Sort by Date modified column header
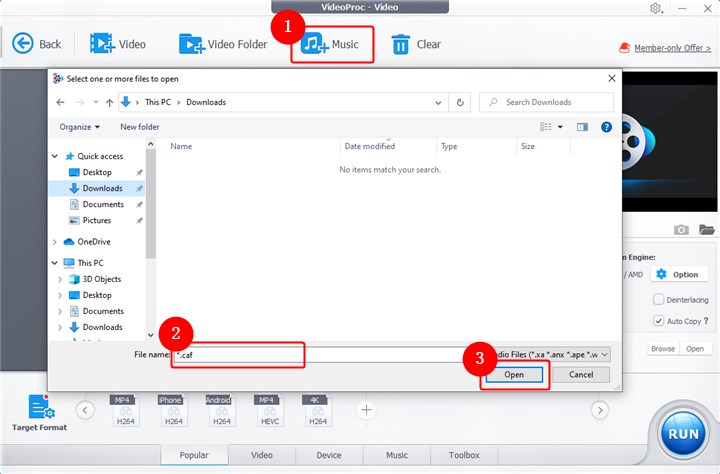 pyautogui.click(x=370, y=146)
